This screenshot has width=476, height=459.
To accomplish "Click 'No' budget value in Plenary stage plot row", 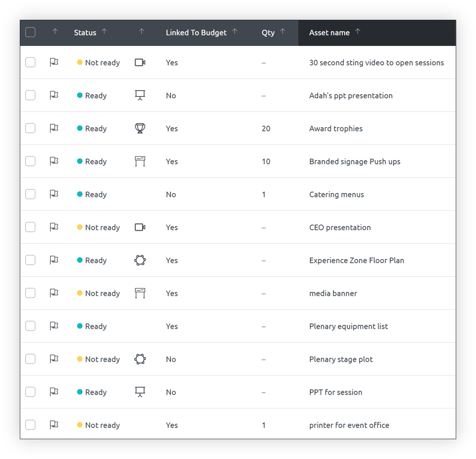I will click(x=171, y=359).
